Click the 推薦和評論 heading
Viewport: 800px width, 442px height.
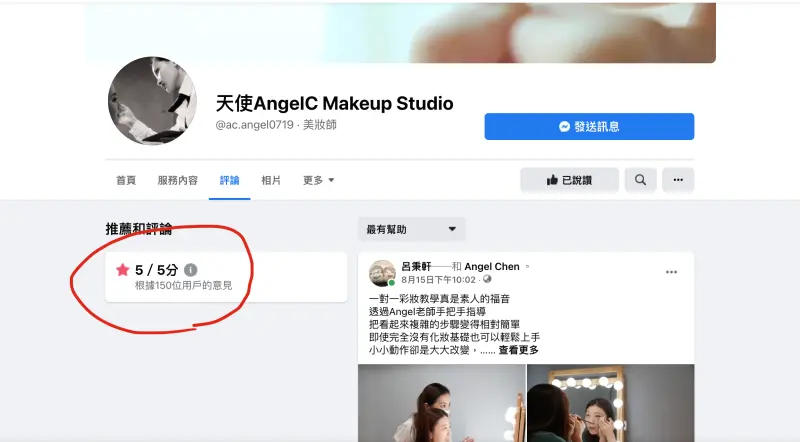139,229
